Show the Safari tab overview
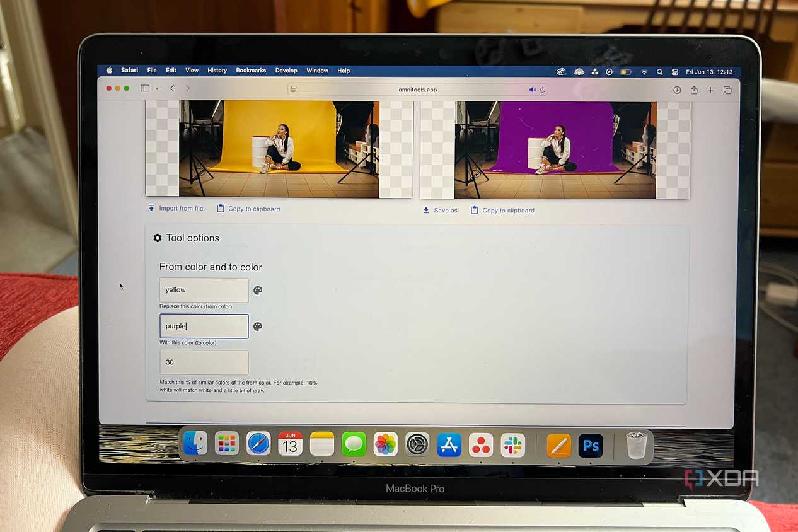The width and height of the screenshot is (798, 532). click(727, 90)
